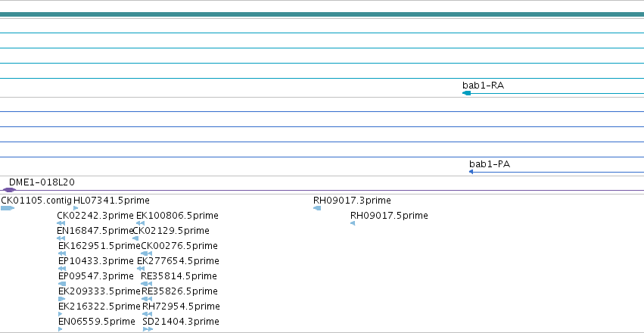Select the RE35826.5prime EST label
Viewport: 644px width, 333px height.
(179, 291)
